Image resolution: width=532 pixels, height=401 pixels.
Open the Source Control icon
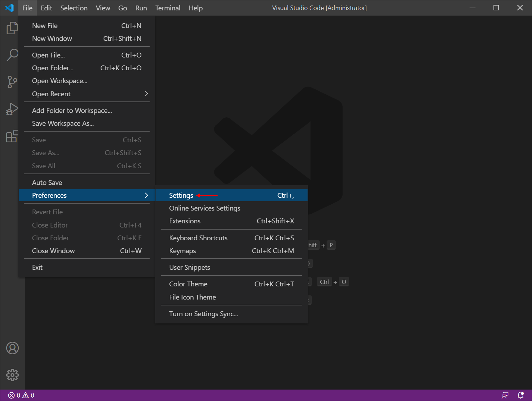[12, 82]
